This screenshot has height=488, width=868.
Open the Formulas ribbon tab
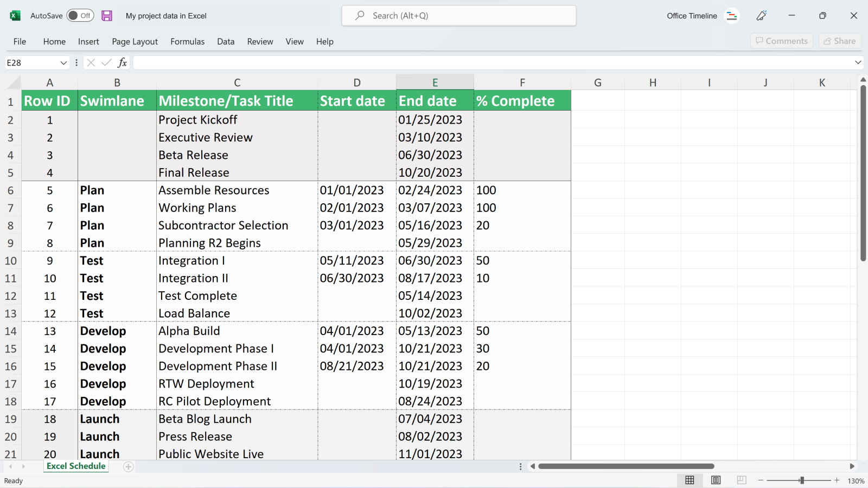click(187, 41)
